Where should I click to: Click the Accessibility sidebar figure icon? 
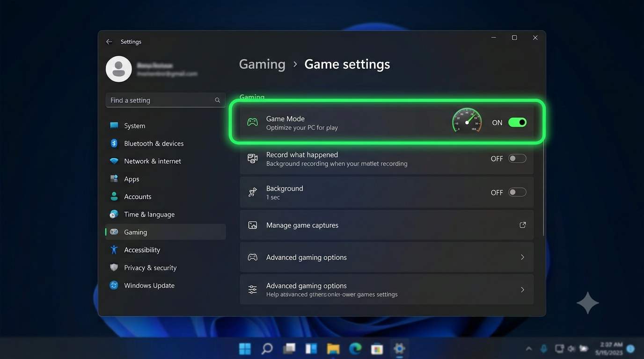tap(114, 250)
